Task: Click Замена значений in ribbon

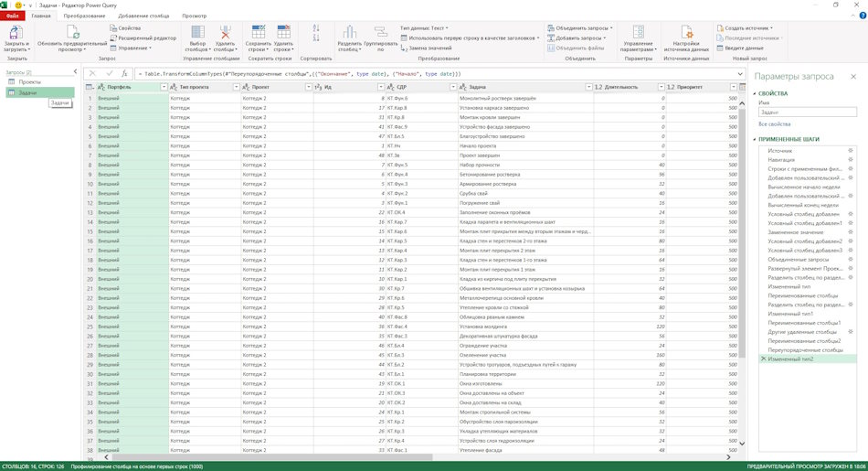Action: coord(427,48)
